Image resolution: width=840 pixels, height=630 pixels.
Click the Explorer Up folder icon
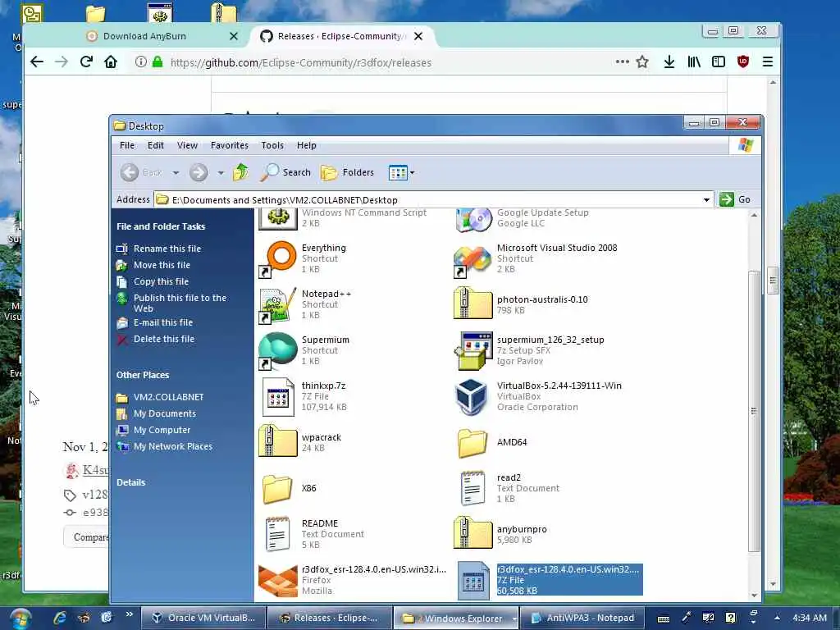[x=241, y=172]
